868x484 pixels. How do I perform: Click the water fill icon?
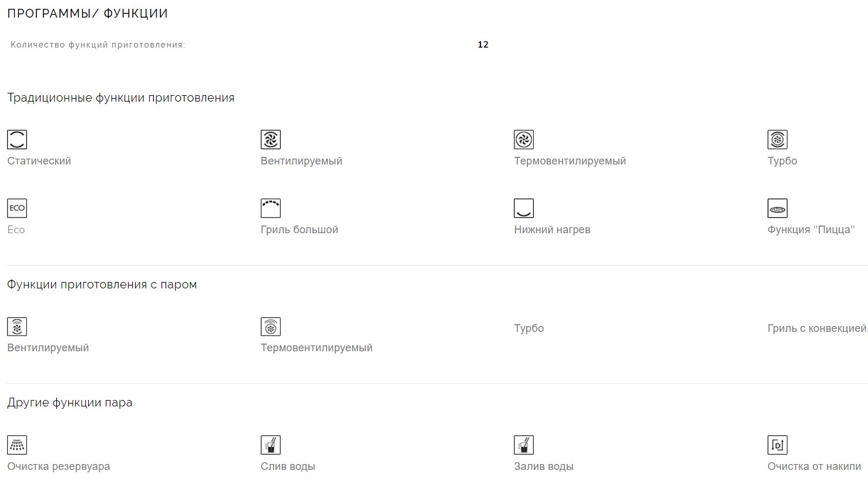click(x=524, y=445)
